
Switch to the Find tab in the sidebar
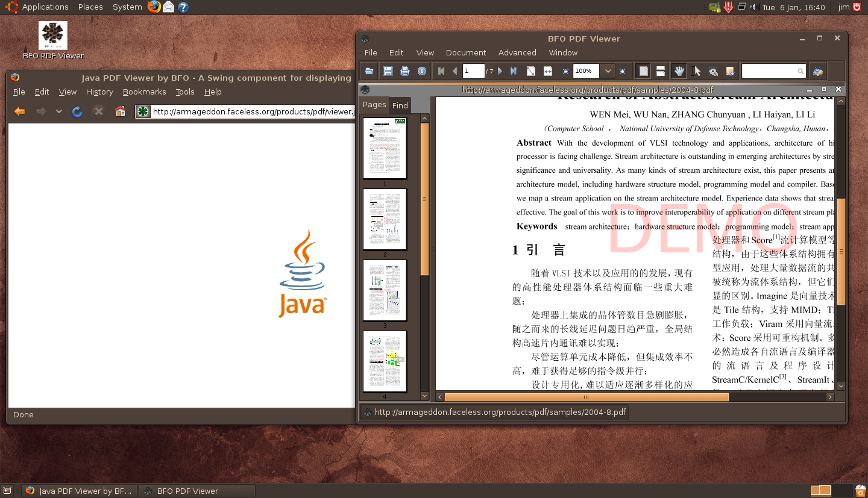(x=400, y=104)
